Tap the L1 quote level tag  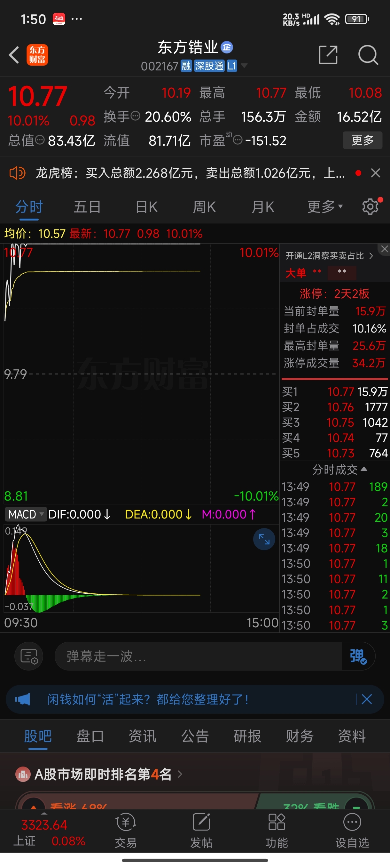pyautogui.click(x=232, y=66)
